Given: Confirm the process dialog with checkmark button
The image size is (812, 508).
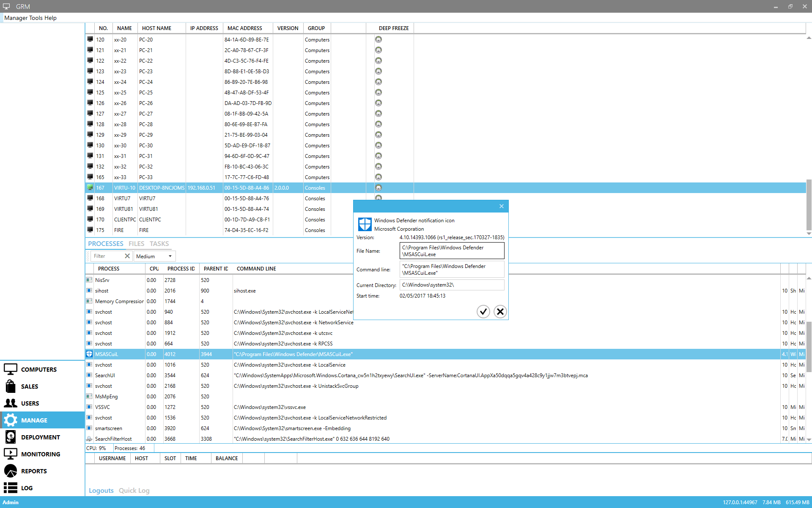Looking at the screenshot, I should (483, 312).
